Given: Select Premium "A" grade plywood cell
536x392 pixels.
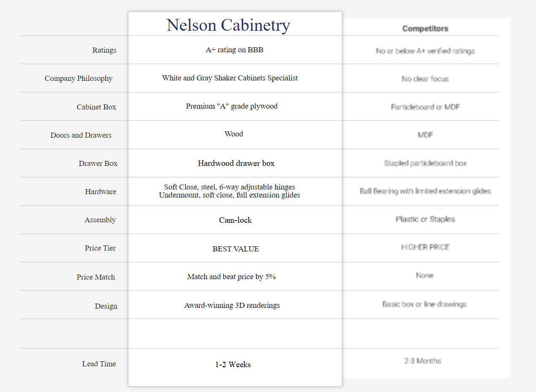Looking at the screenshot, I should click(232, 106).
